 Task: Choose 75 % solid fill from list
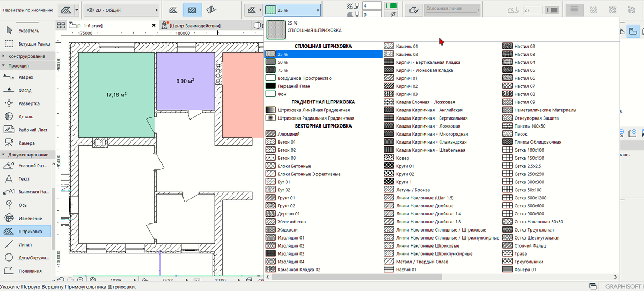[323, 70]
